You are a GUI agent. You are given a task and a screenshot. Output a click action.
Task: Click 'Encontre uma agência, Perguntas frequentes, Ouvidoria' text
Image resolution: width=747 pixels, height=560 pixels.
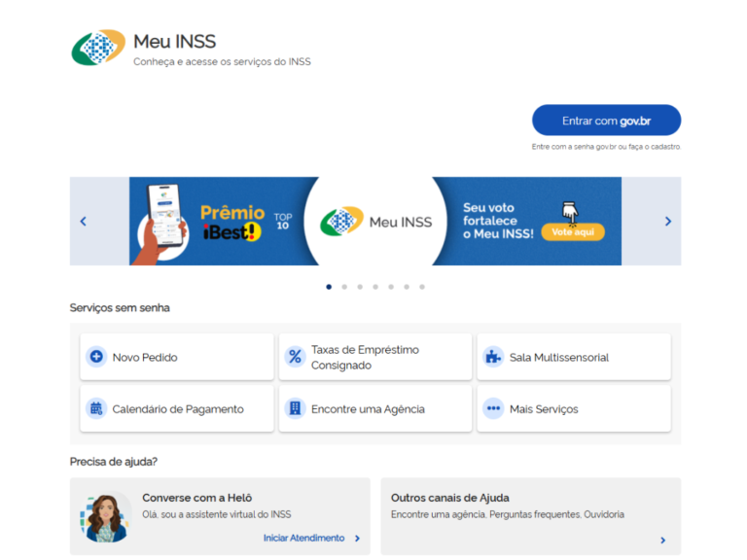[x=508, y=514]
